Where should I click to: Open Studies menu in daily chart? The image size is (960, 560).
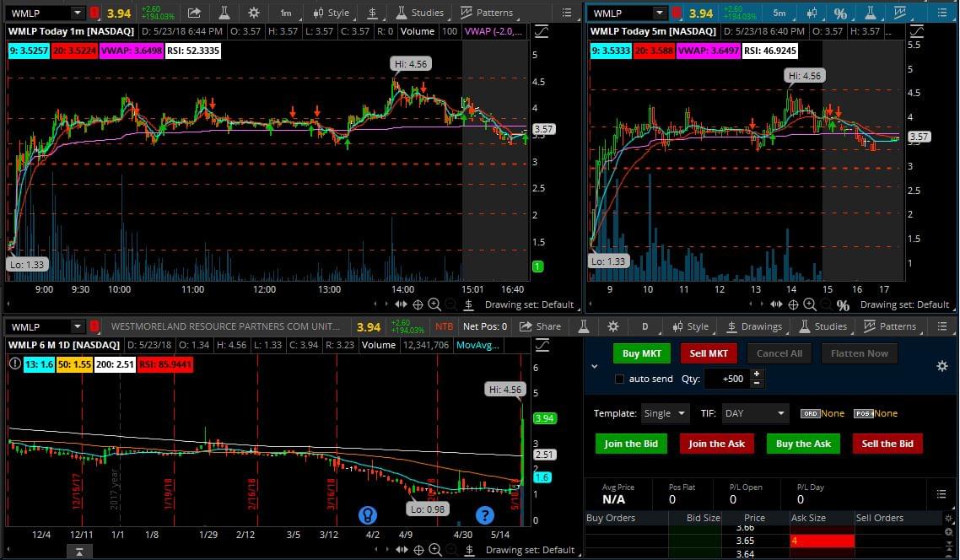click(x=822, y=326)
